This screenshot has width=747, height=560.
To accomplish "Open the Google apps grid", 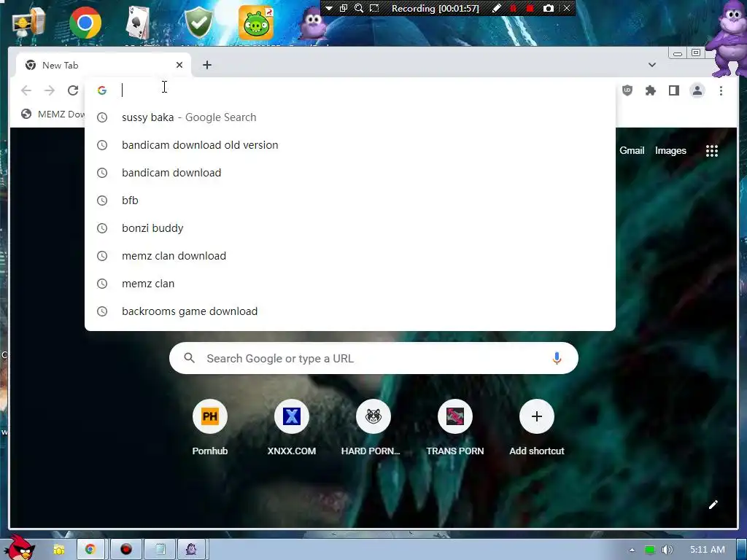I will coord(712,151).
